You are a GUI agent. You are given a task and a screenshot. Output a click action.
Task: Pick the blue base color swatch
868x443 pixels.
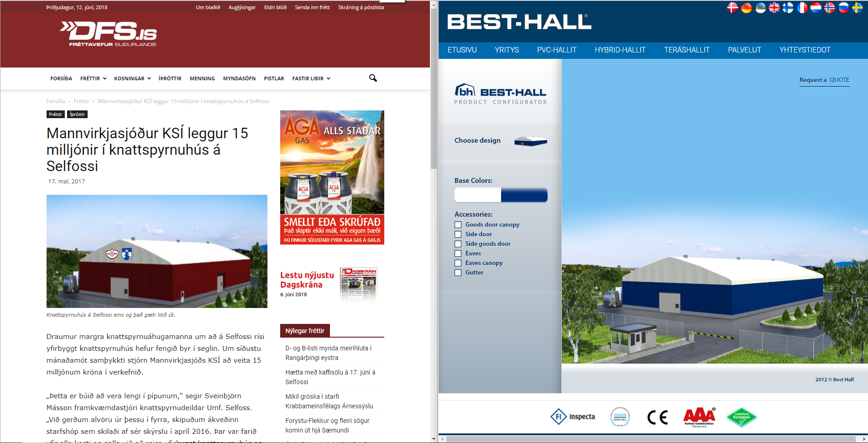524,195
